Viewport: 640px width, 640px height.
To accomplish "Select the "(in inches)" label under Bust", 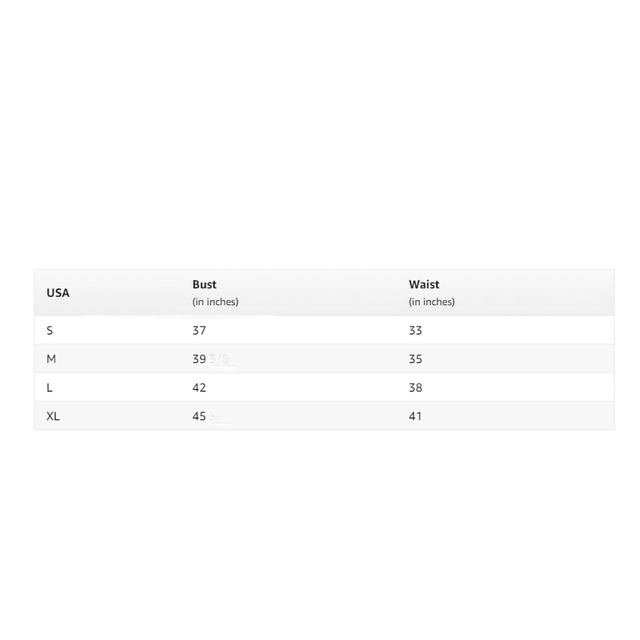I will pos(215,302).
